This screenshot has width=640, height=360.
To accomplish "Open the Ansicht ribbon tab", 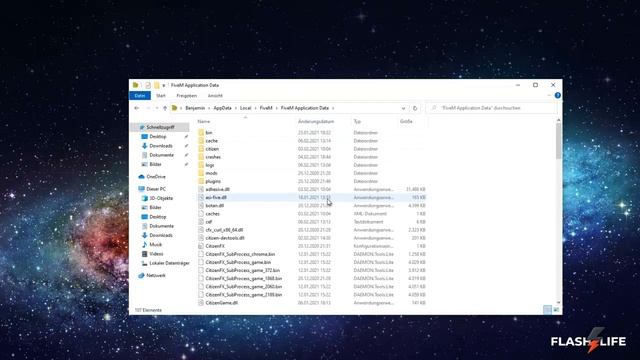I will click(215, 96).
